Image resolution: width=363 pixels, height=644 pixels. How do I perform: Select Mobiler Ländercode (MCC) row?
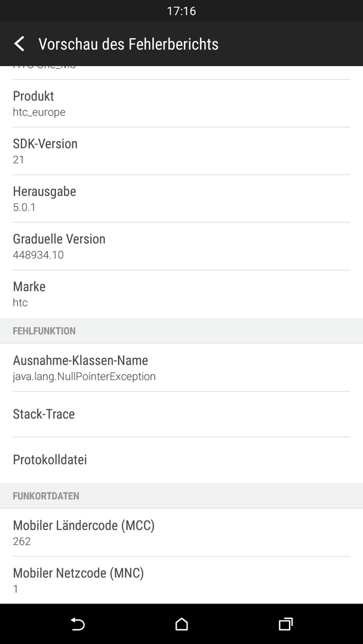pos(181,532)
